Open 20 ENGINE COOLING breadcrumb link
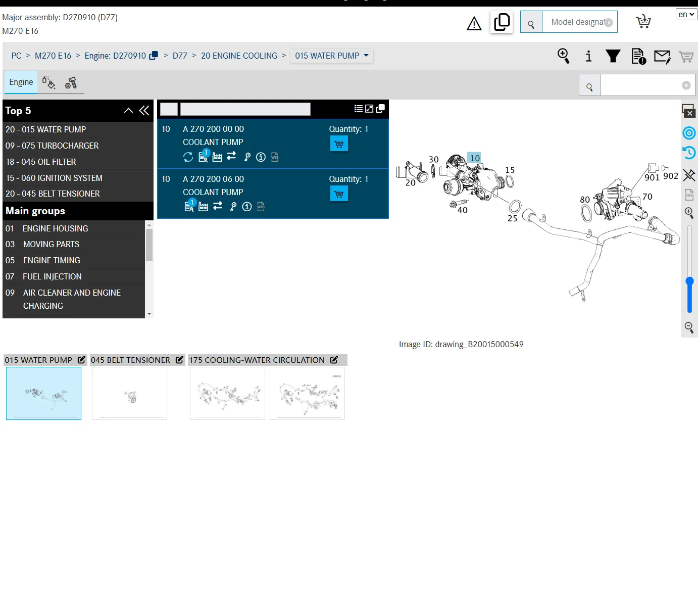This screenshot has height=616, width=698. 239,56
